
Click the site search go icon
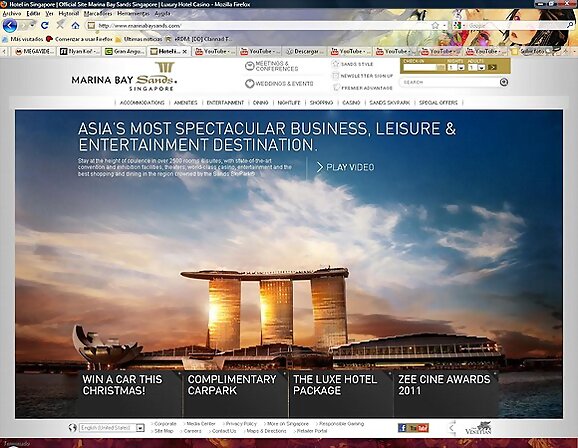(x=504, y=82)
